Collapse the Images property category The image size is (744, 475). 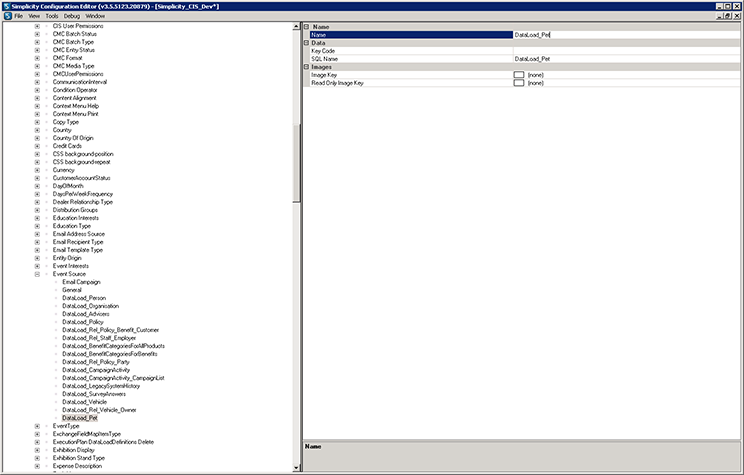(307, 67)
